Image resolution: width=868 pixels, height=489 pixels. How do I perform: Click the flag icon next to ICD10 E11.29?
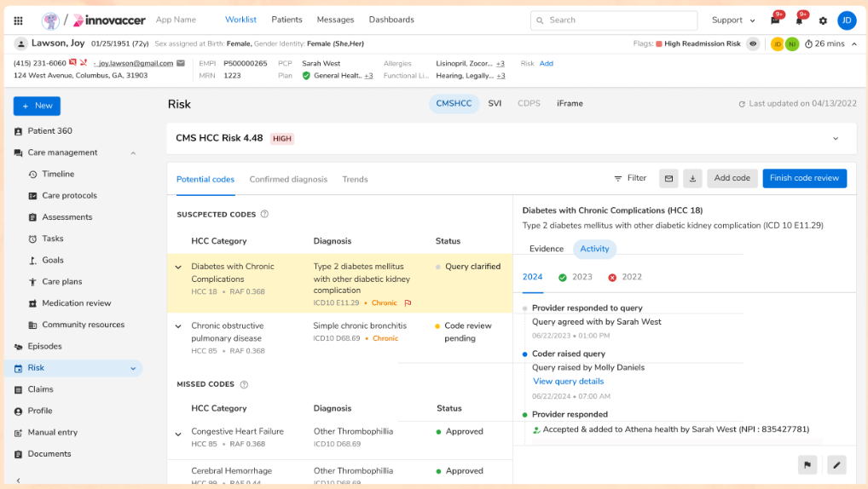[408, 303]
